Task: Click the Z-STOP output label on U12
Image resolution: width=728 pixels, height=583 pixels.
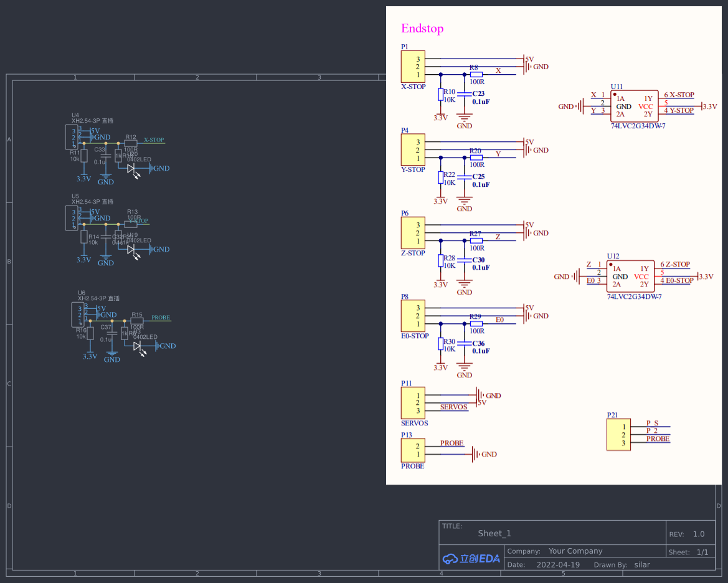Action: (x=678, y=264)
